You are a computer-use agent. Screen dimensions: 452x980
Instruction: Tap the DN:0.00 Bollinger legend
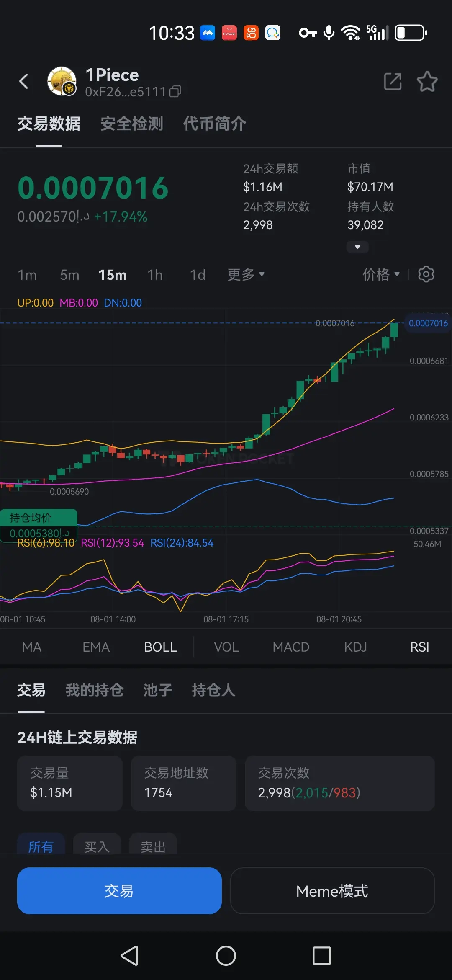point(123,303)
